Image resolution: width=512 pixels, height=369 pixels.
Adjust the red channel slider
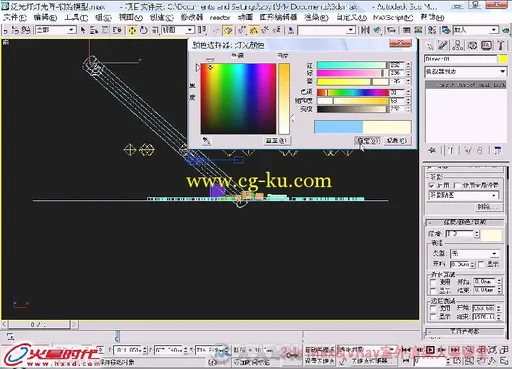point(352,65)
